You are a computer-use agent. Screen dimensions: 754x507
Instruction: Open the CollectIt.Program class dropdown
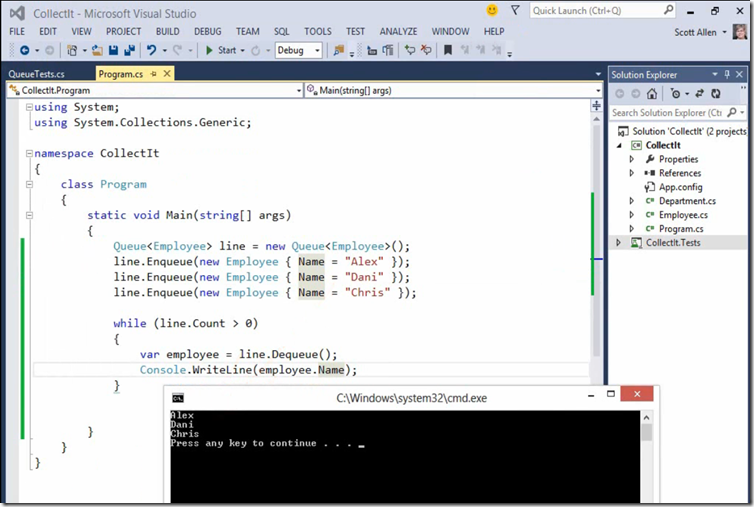tap(299, 90)
